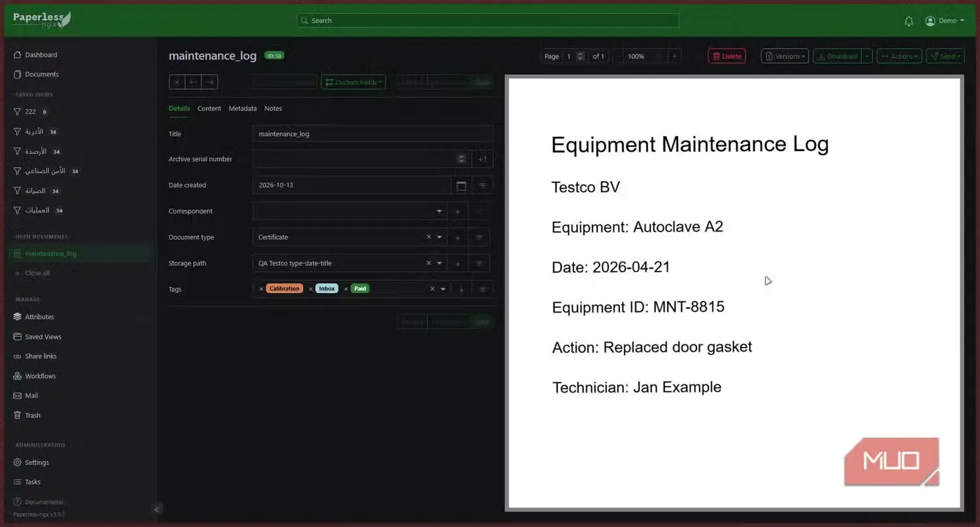Go to next document arrow
980x527 pixels.
(x=209, y=82)
